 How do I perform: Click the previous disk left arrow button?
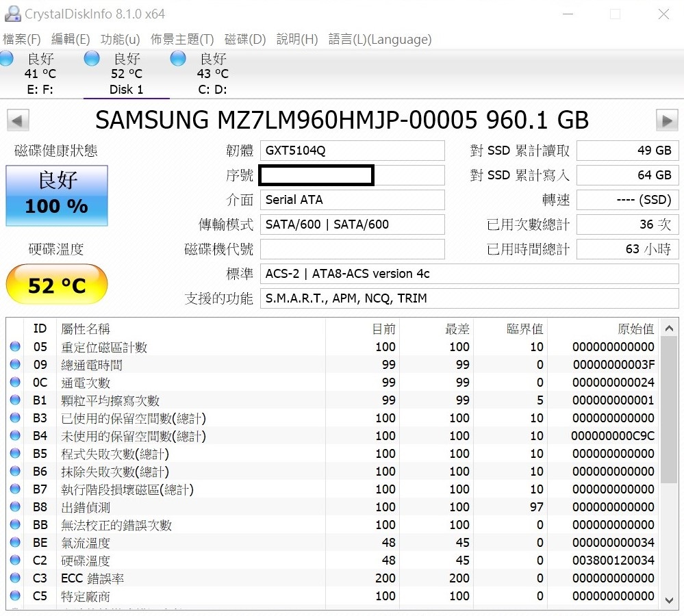(18, 120)
